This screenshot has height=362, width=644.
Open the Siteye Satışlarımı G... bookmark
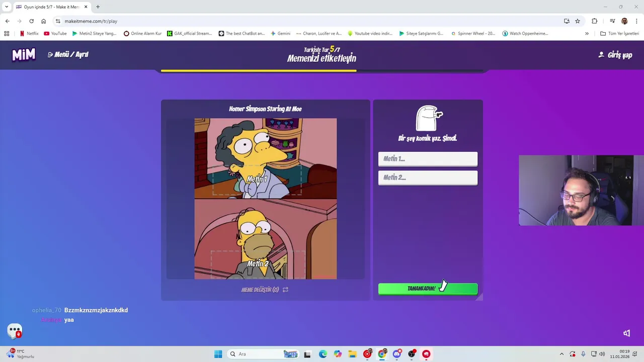(421, 34)
